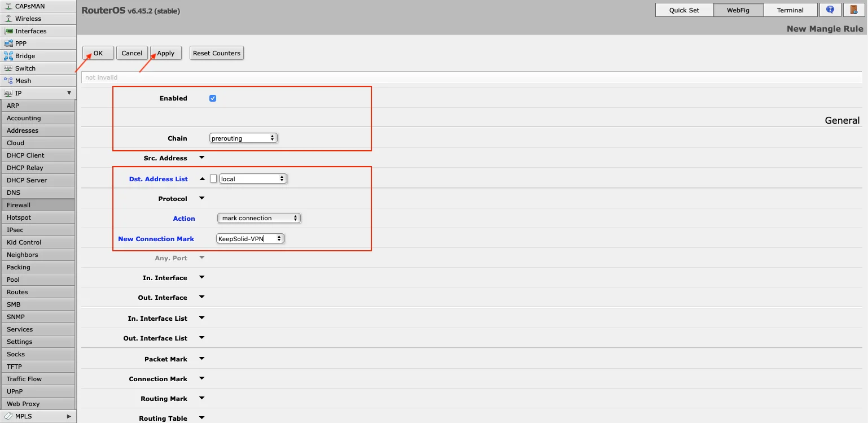Select the PPP sidebar icon
The width and height of the screenshot is (868, 423).
8,43
